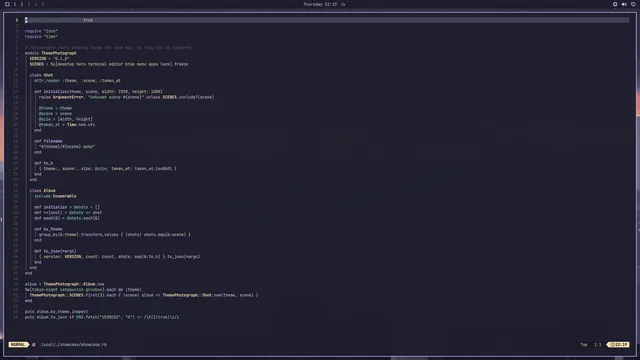This screenshot has width=640, height=360.
Task: Click the include Enumerable line
Action: coord(55,196)
